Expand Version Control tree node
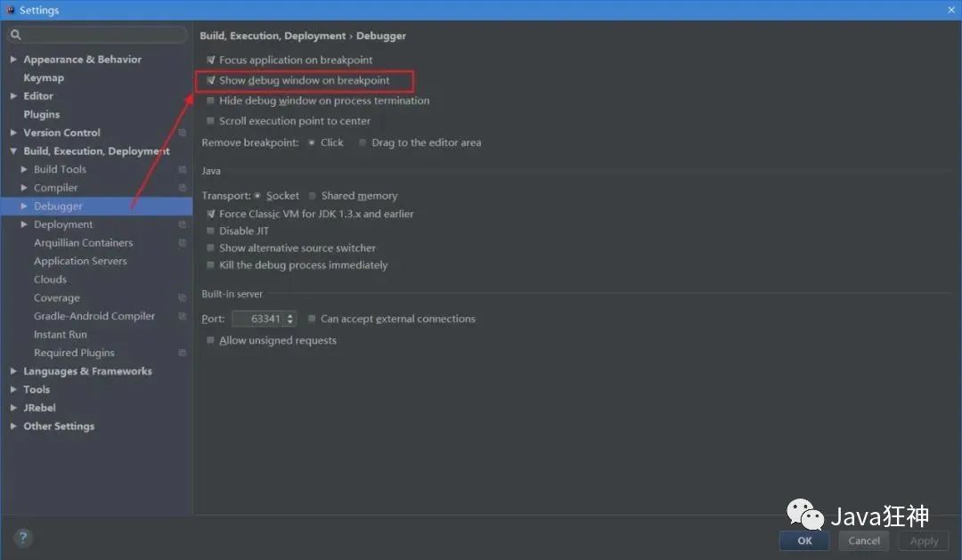 pos(13,133)
